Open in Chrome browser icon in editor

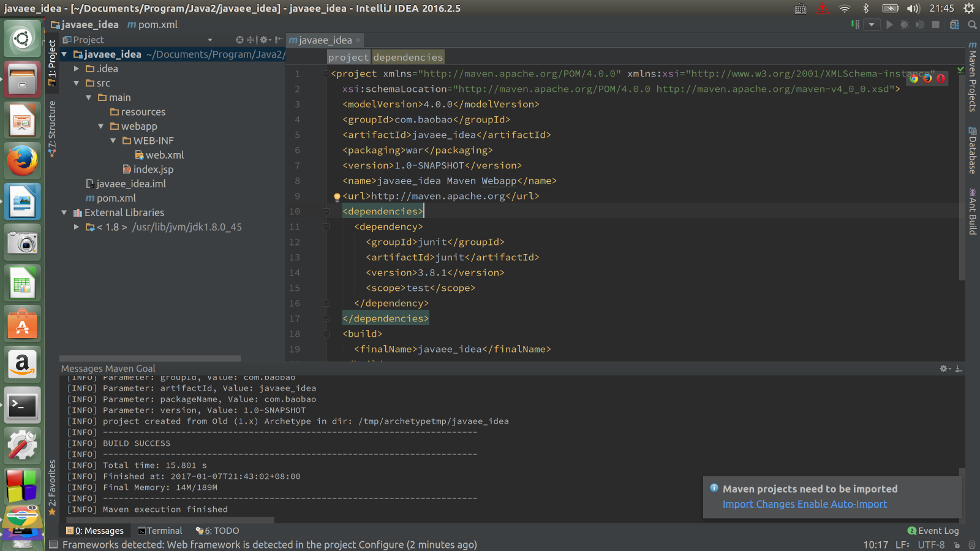pos(914,78)
